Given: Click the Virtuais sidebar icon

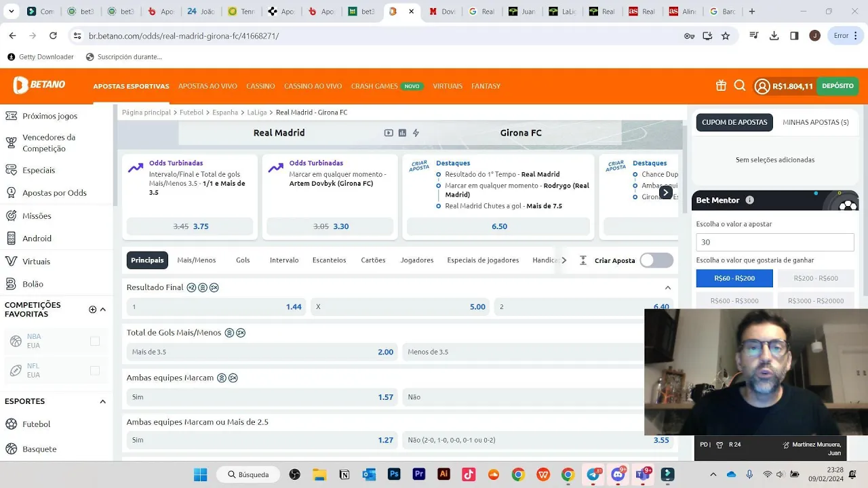Looking at the screenshot, I should [11, 261].
